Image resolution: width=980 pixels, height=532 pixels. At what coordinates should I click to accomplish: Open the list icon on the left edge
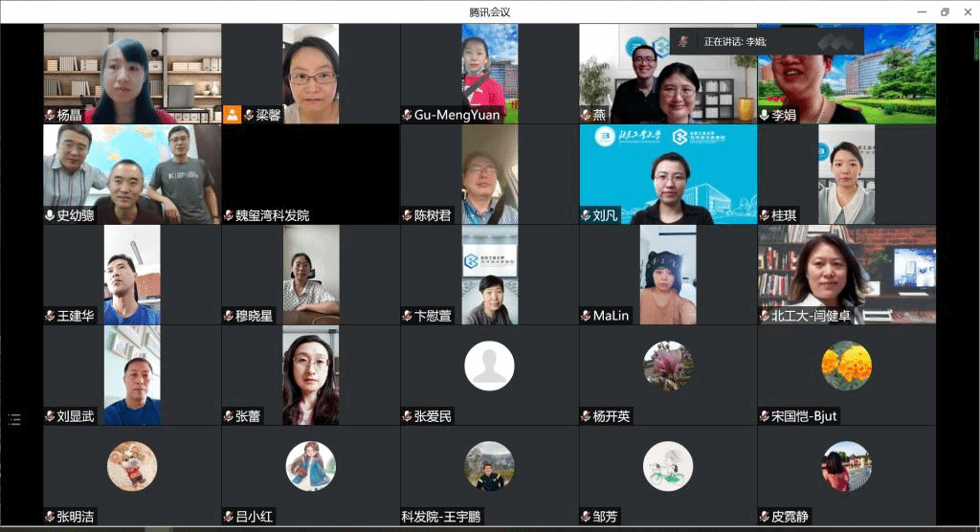click(x=14, y=419)
